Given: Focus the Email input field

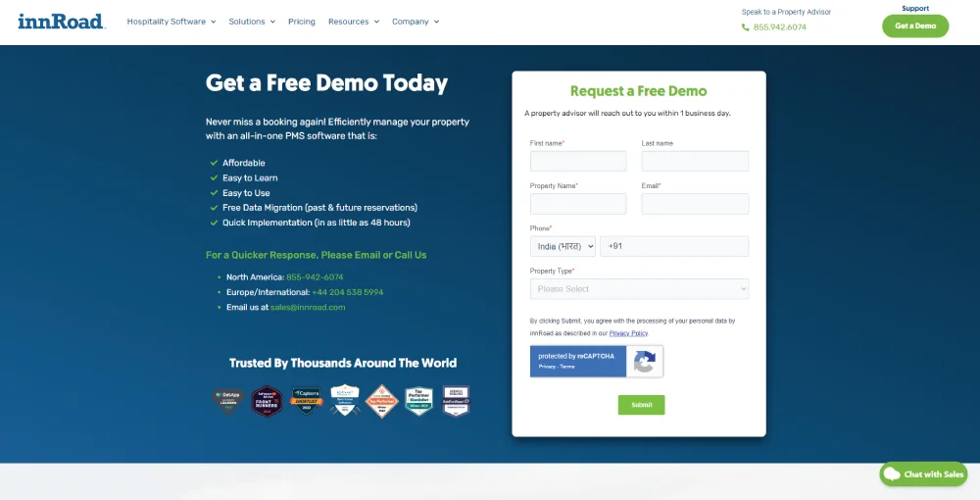Looking at the screenshot, I should pos(695,204).
